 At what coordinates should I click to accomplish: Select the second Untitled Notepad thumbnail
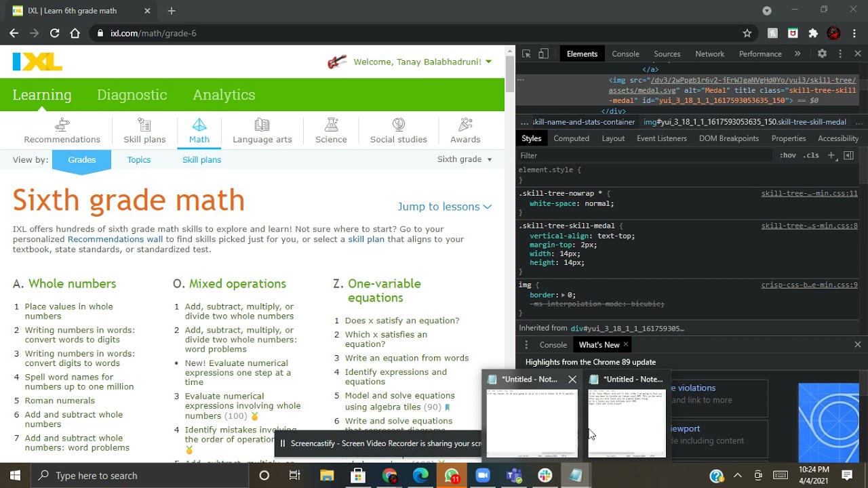tap(627, 424)
